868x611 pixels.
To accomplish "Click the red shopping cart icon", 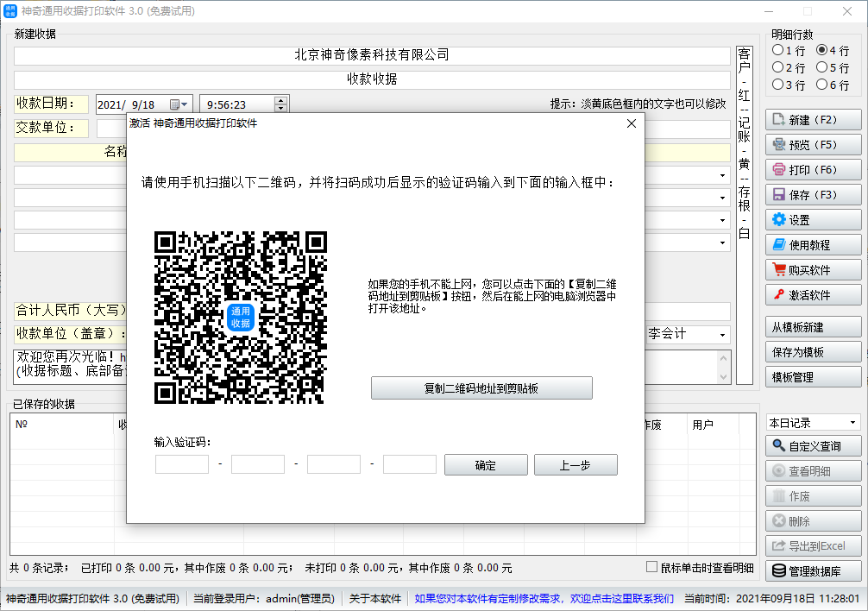I will (x=779, y=269).
